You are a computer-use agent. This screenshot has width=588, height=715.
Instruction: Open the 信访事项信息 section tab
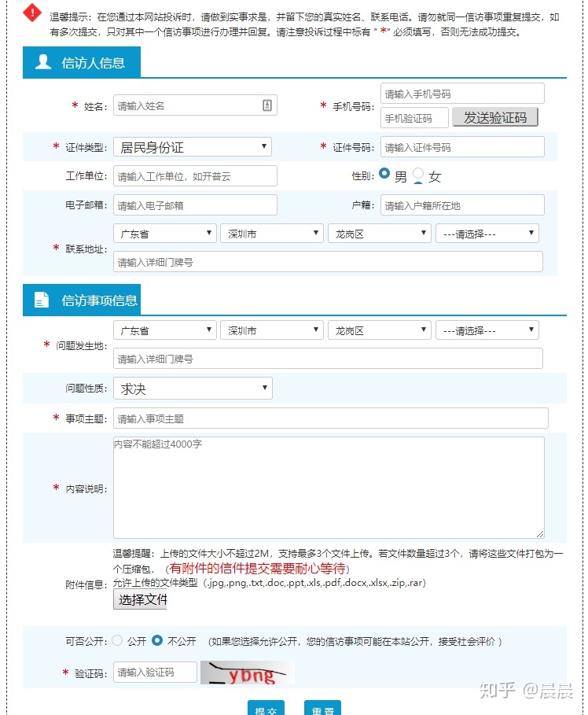pyautogui.click(x=82, y=300)
